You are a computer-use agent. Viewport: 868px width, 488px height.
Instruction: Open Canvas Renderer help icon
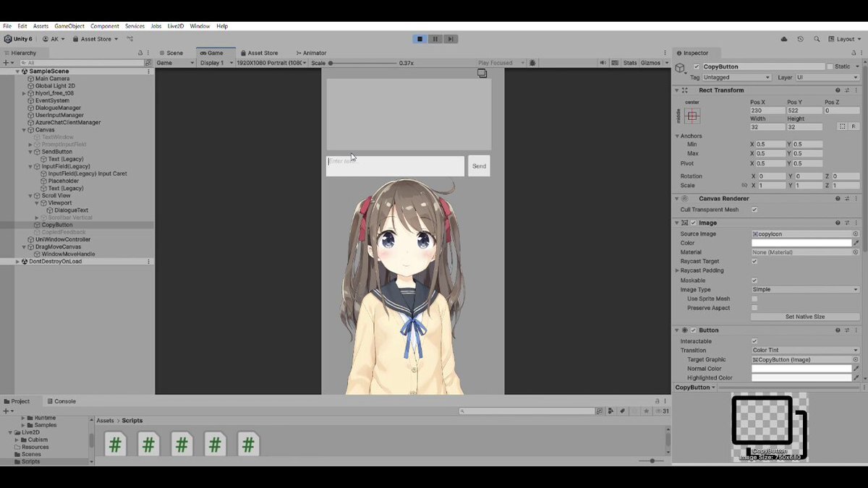pyautogui.click(x=838, y=198)
